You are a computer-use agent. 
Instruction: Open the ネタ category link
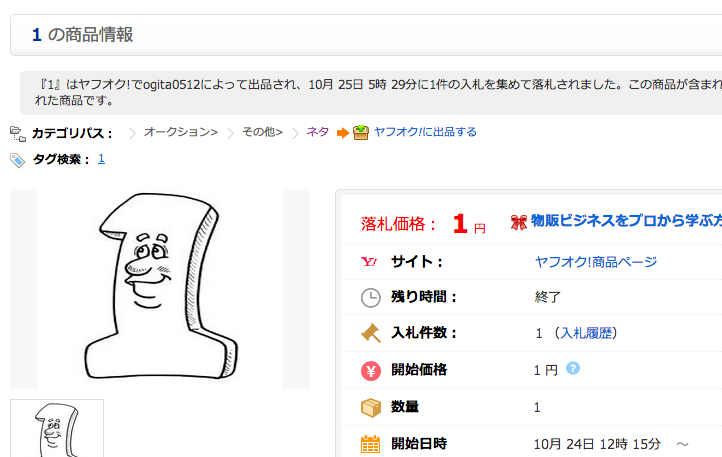pos(318,132)
